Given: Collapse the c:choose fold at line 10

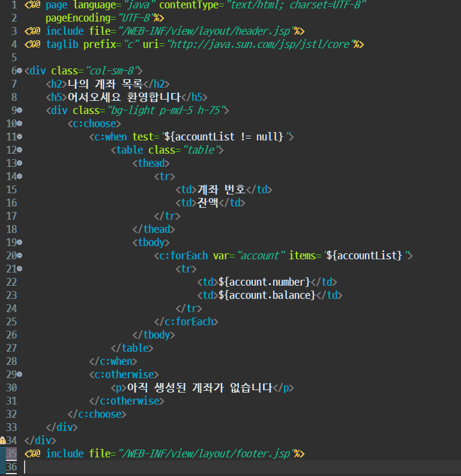Looking at the screenshot, I should pyautogui.click(x=20, y=123).
